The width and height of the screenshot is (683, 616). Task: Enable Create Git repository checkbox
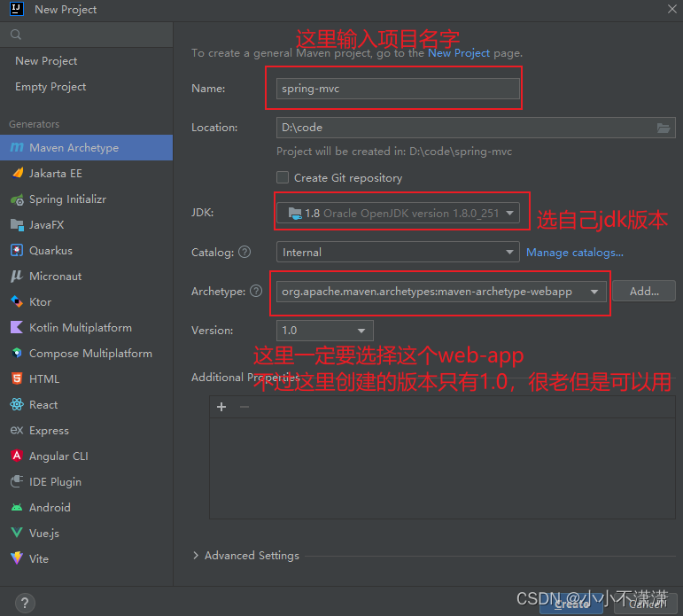283,177
